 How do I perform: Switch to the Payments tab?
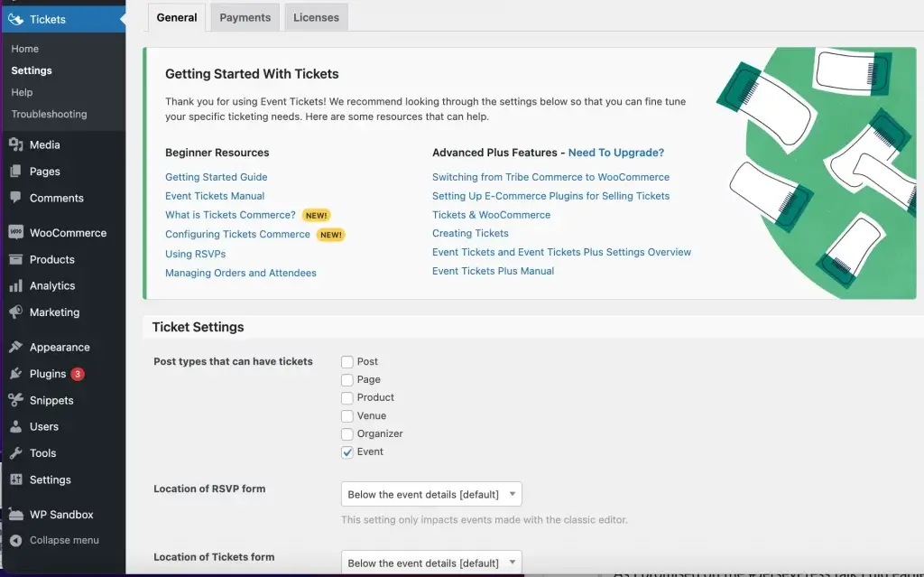[245, 17]
